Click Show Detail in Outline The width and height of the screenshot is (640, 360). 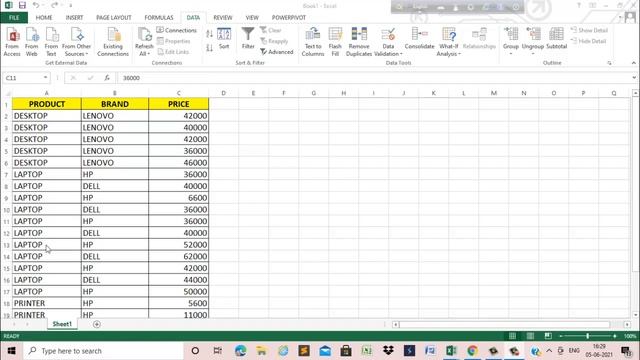coord(589,30)
